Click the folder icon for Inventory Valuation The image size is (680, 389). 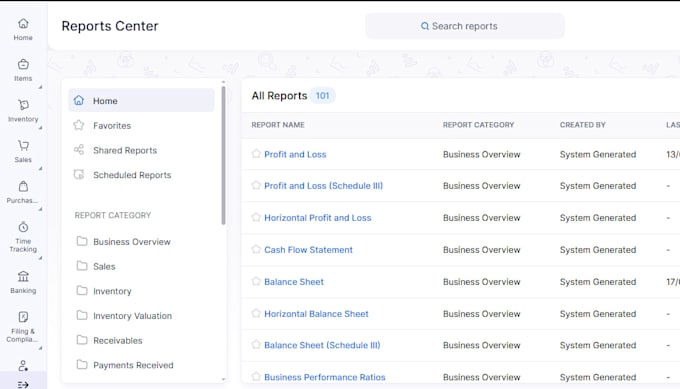[x=82, y=315]
